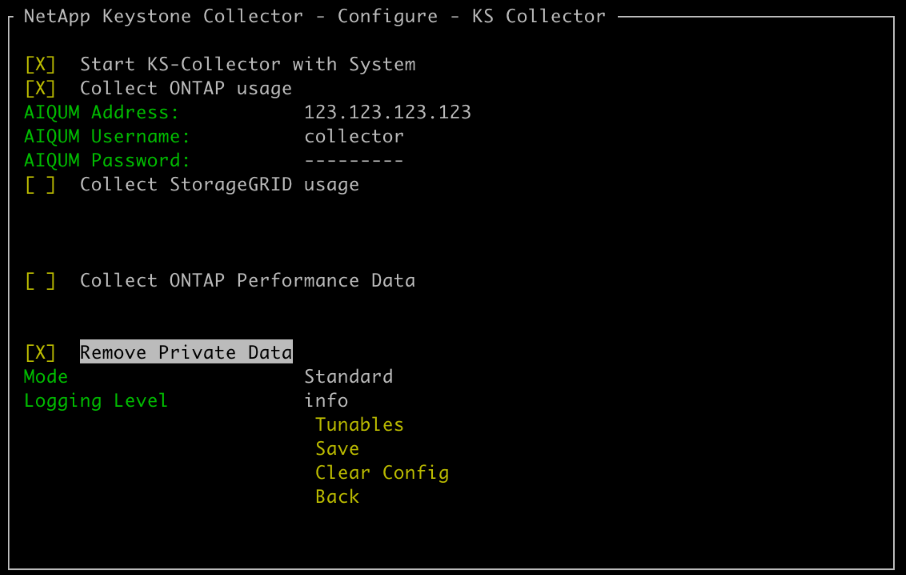This screenshot has width=906, height=575.
Task: Choose the Clear Config option
Action: [x=381, y=473]
